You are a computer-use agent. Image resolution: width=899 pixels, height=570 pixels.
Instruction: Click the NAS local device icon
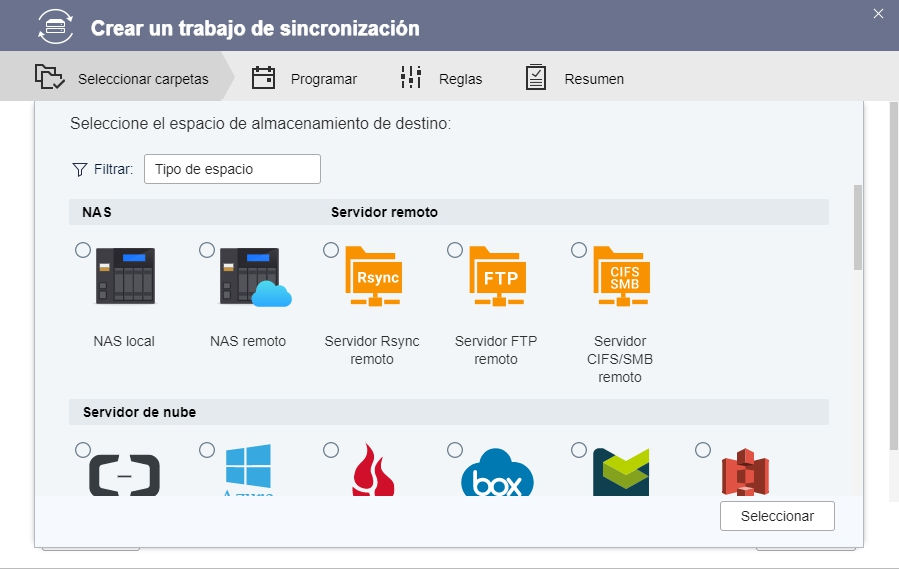click(125, 276)
